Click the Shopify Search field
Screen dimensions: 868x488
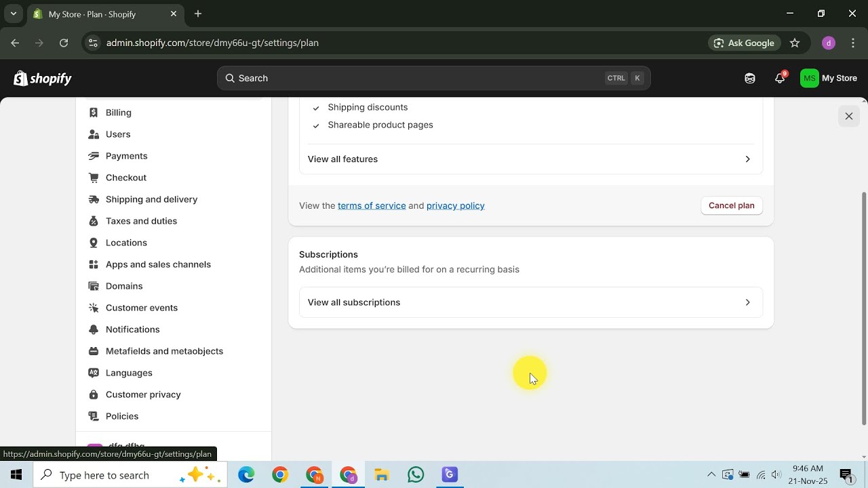tap(434, 78)
